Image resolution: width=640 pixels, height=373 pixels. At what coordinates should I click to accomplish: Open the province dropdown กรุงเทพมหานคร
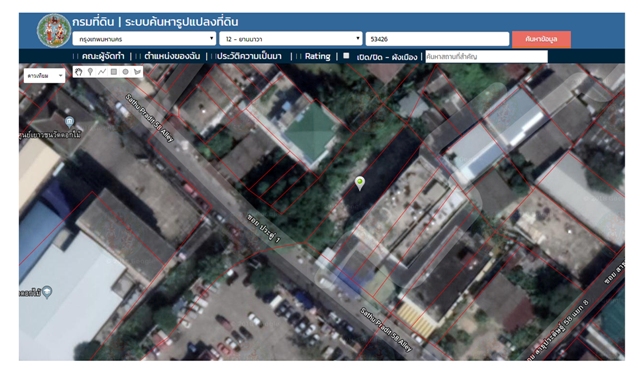tap(144, 39)
